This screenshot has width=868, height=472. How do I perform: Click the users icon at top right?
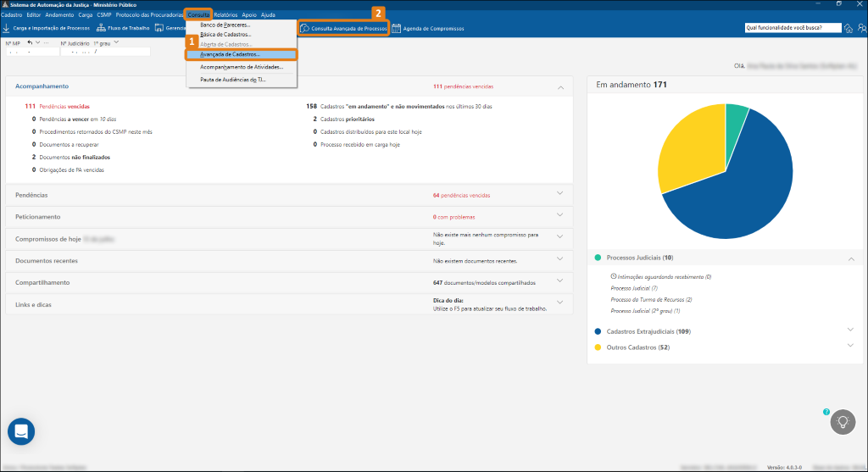coord(862,28)
